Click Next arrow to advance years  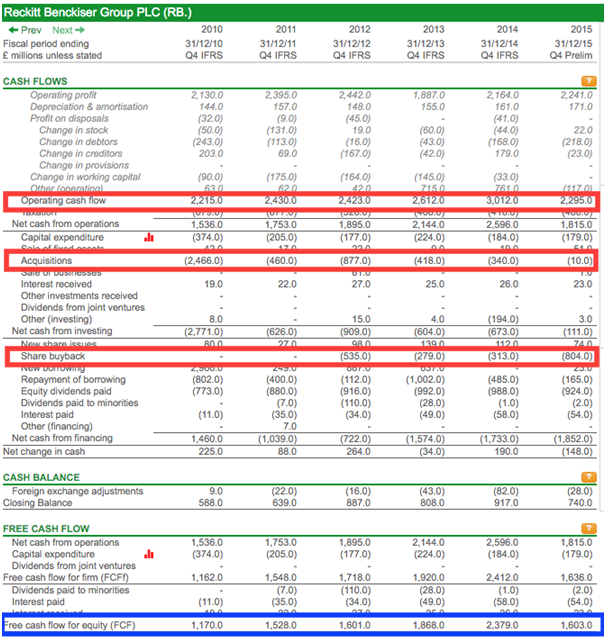point(69,30)
